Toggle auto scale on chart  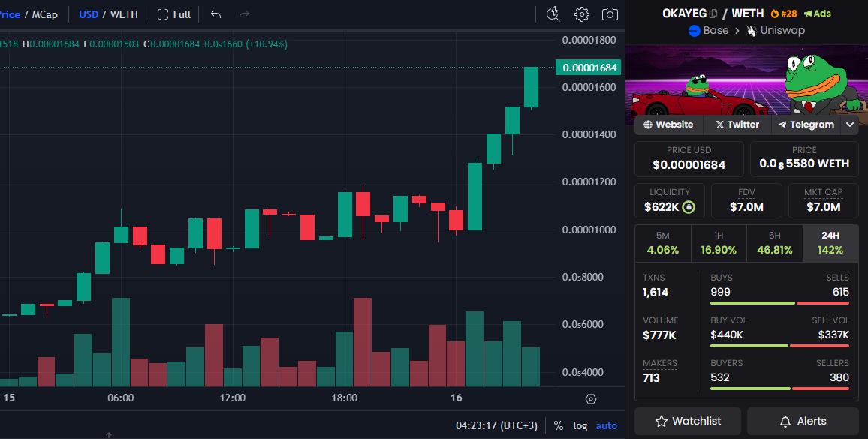[606, 425]
